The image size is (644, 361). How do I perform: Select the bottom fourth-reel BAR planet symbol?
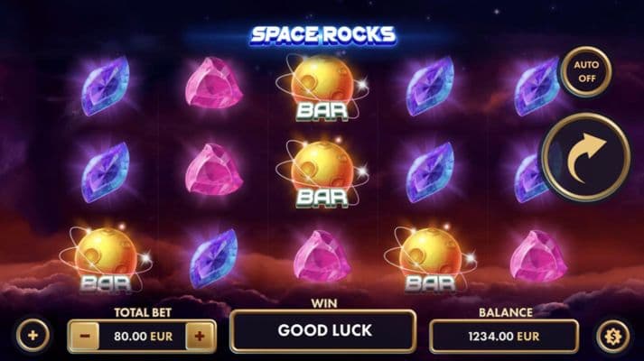pos(430,260)
